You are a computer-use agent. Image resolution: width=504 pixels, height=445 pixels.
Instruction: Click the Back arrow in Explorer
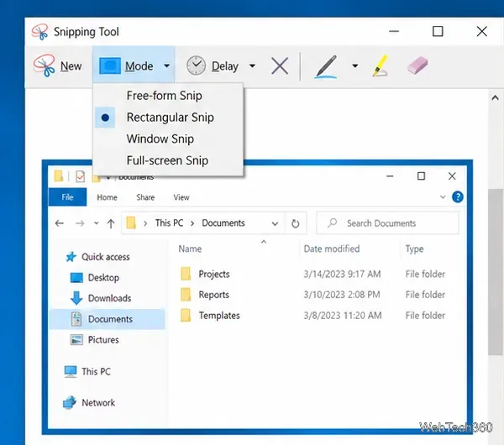[x=60, y=223]
